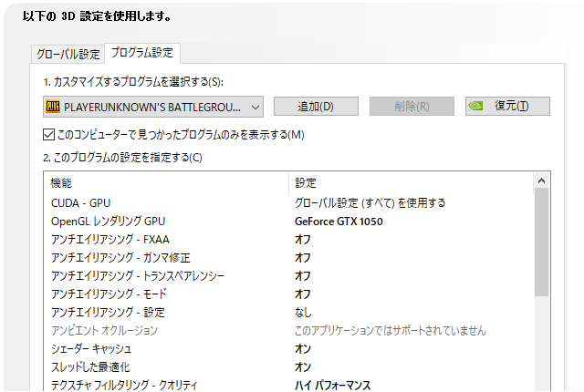
Task: Click the 設定 column header
Action: pyautogui.click(x=412, y=183)
